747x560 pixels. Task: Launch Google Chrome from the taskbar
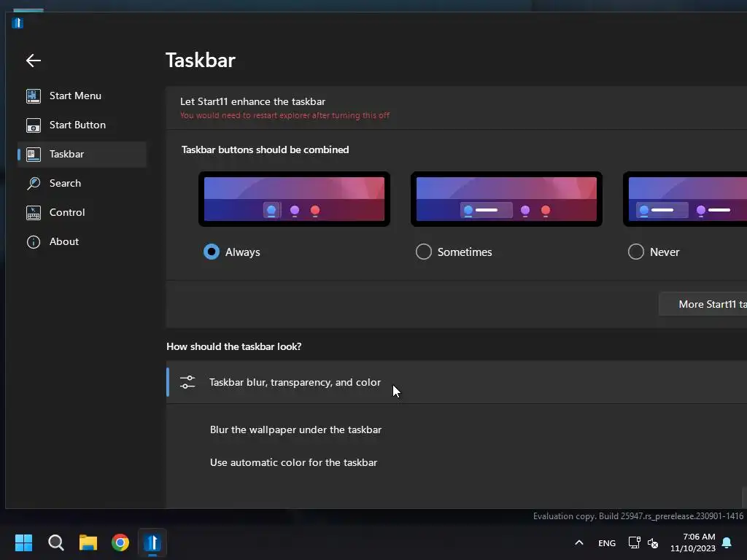120,542
